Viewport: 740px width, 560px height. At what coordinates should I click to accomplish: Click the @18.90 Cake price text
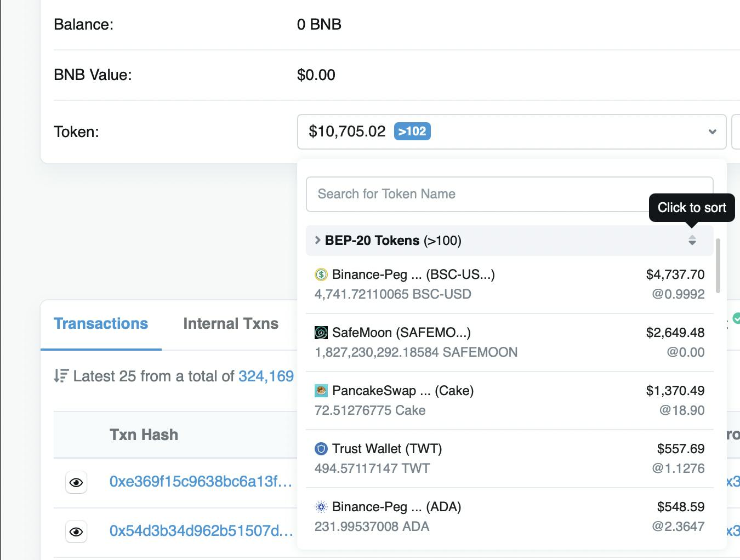coord(682,410)
